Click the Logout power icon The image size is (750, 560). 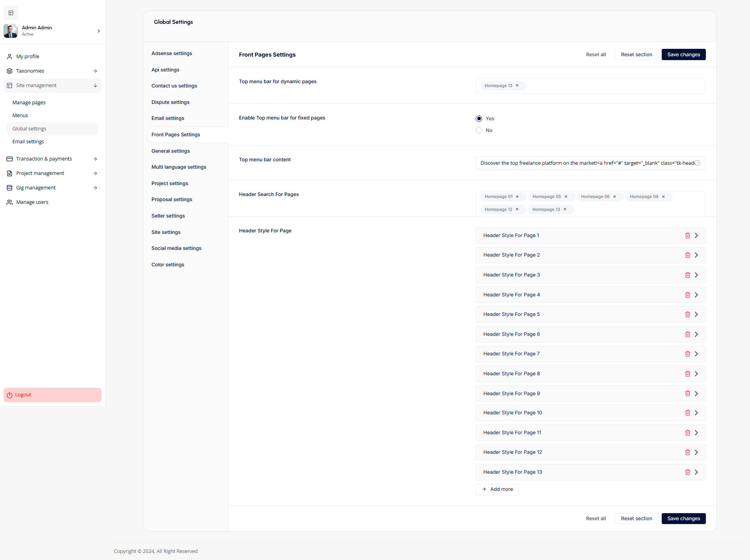pyautogui.click(x=10, y=395)
